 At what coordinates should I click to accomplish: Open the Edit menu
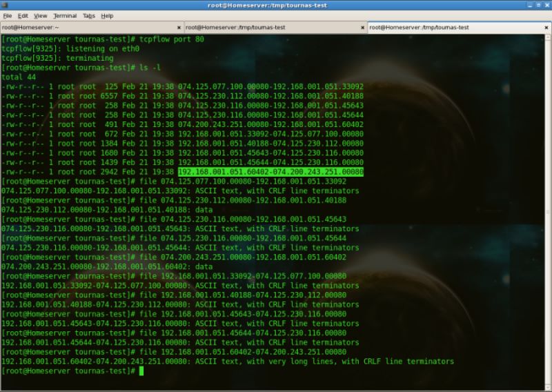click(23, 16)
